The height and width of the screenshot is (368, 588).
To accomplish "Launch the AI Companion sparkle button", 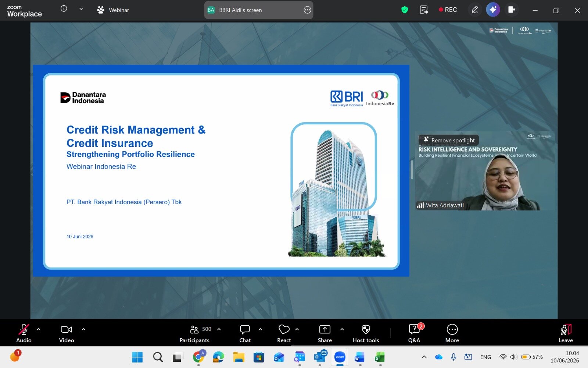I will point(493,10).
